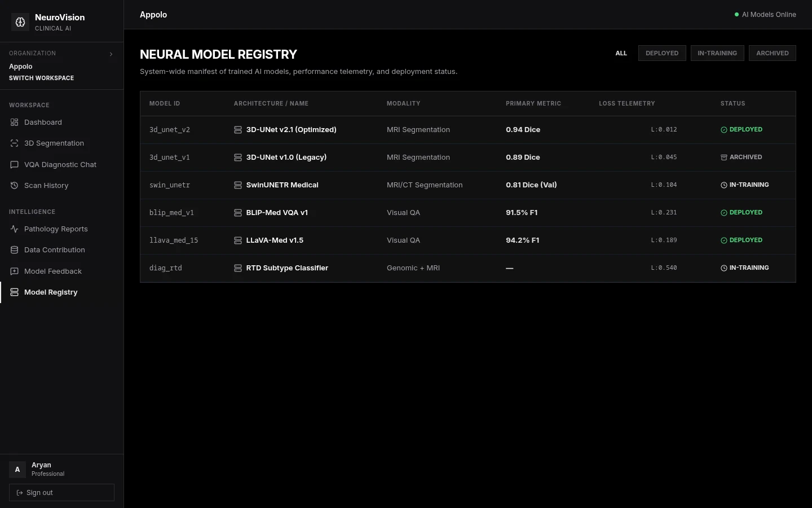Open Data Contribution page

(x=61, y=250)
